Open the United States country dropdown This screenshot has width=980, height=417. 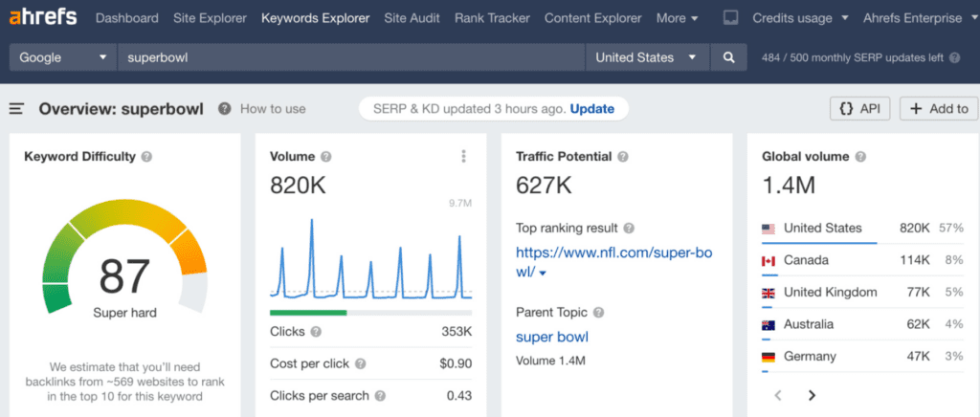coord(647,57)
